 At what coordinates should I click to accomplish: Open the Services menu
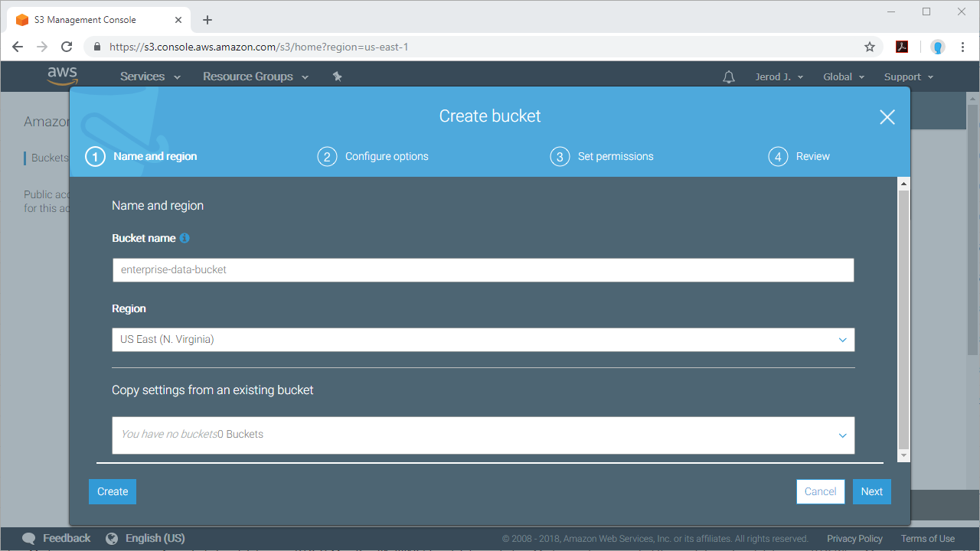tap(150, 77)
